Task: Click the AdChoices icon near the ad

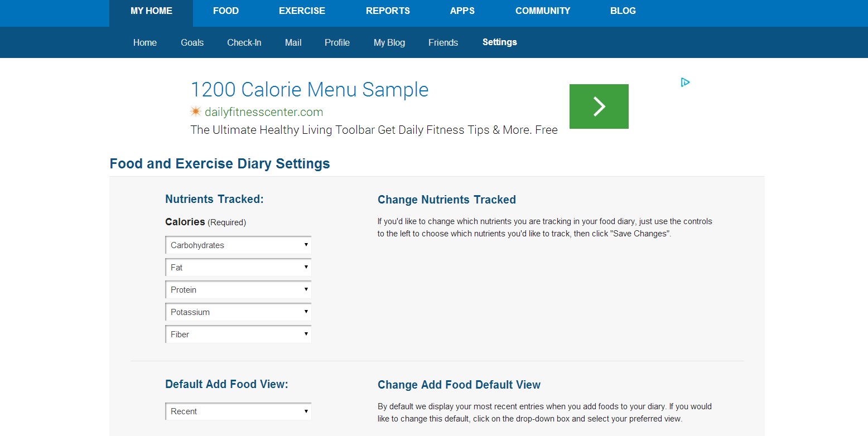Action: (x=685, y=82)
